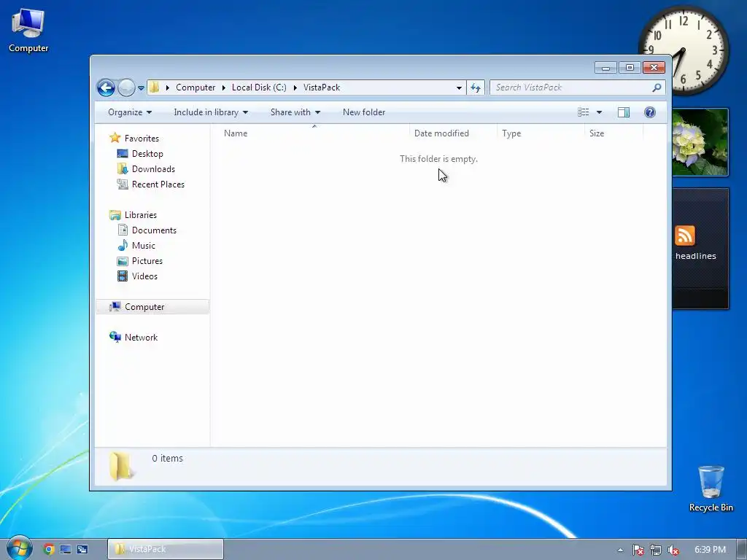Sort by the Date modified column

[452, 133]
